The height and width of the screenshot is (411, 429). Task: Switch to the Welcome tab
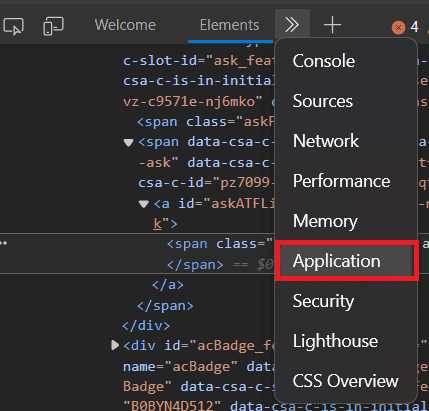pyautogui.click(x=125, y=25)
